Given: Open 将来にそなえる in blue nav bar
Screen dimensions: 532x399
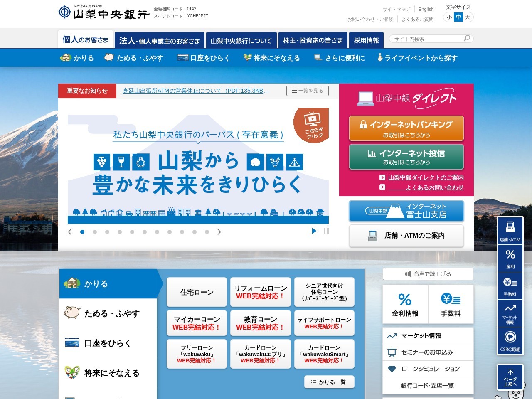Looking at the screenshot, I should click(x=272, y=58).
